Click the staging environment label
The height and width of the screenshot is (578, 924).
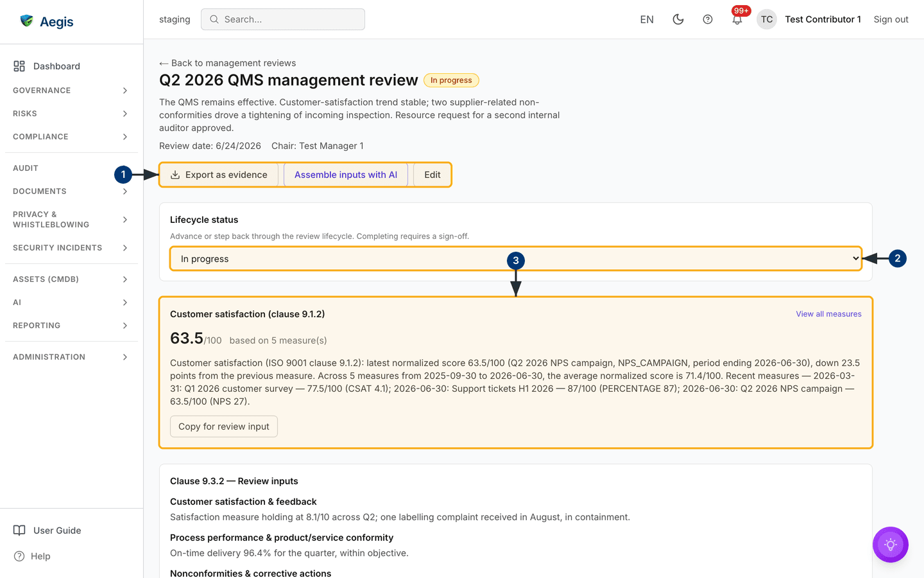(175, 19)
